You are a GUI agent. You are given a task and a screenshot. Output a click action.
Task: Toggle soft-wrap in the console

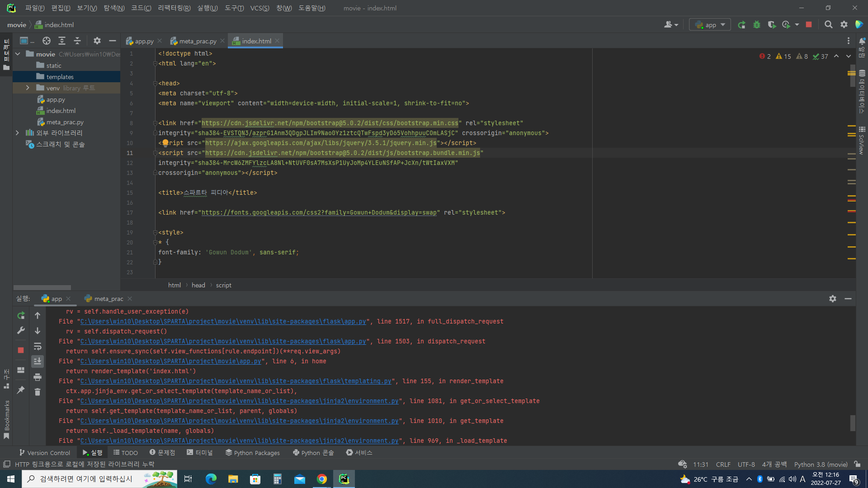coord(38,346)
